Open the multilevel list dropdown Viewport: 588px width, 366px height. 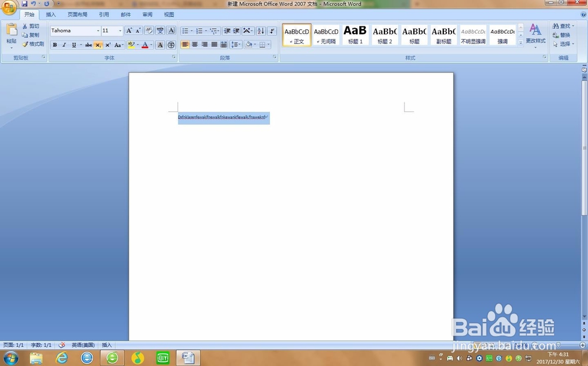pos(219,31)
